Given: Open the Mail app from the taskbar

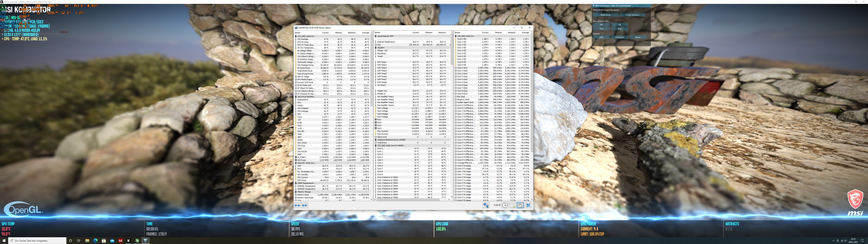Looking at the screenshot, I should coord(112,241).
